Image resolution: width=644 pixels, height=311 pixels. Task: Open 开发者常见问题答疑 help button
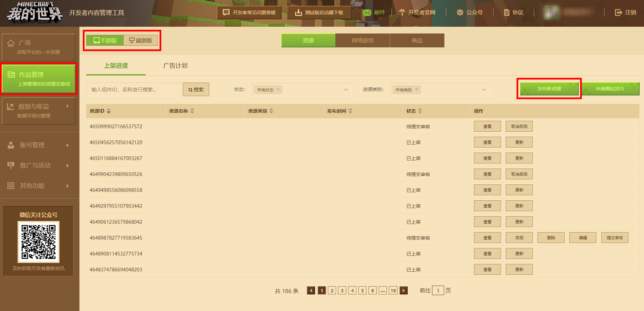tap(249, 13)
